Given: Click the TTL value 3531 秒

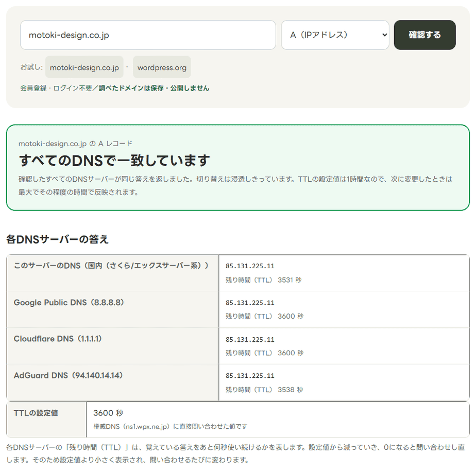Looking at the screenshot, I should point(290,280).
